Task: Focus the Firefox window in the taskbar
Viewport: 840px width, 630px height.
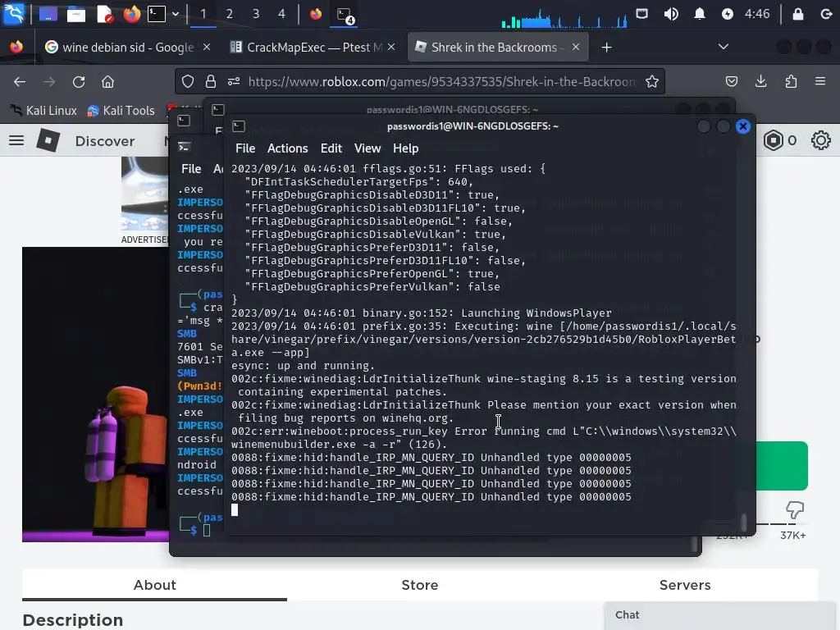Action: click(x=316, y=14)
